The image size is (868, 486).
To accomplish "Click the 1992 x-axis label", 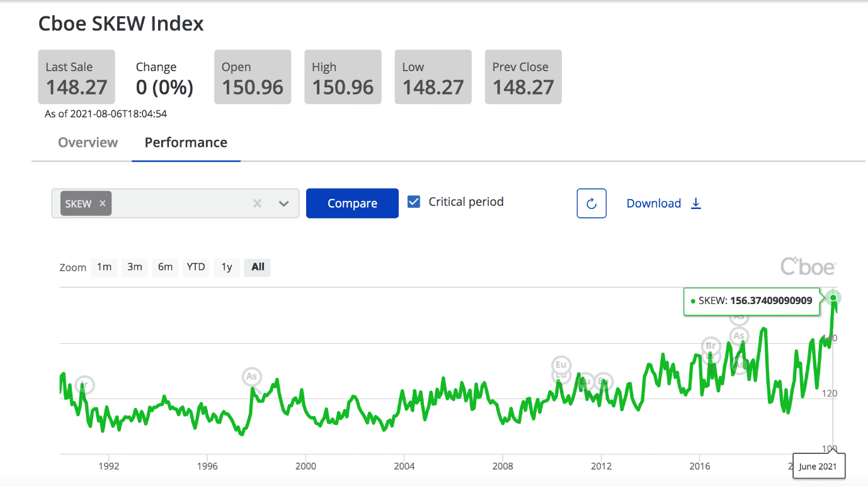I will 109,466.
